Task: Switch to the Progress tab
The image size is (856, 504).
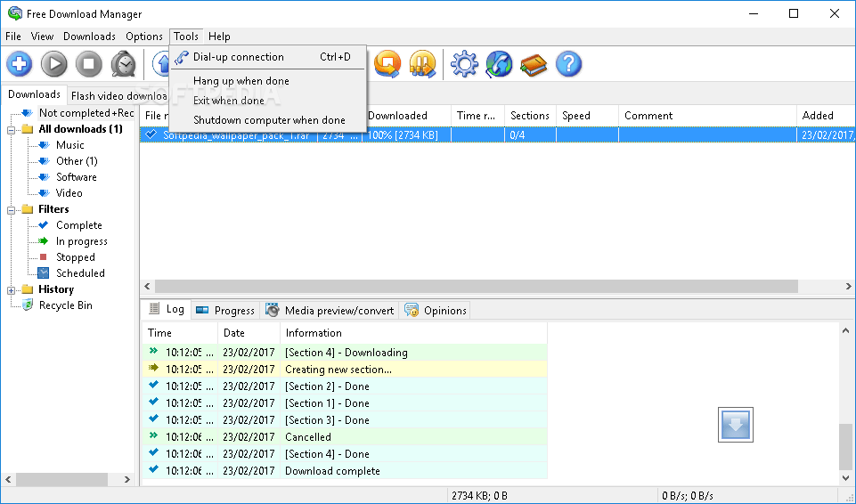Action: coord(225,311)
